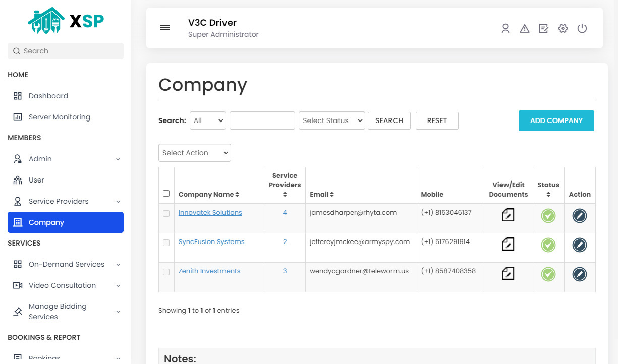Check the checkbox for SyncFusion Systems row

coord(166,242)
